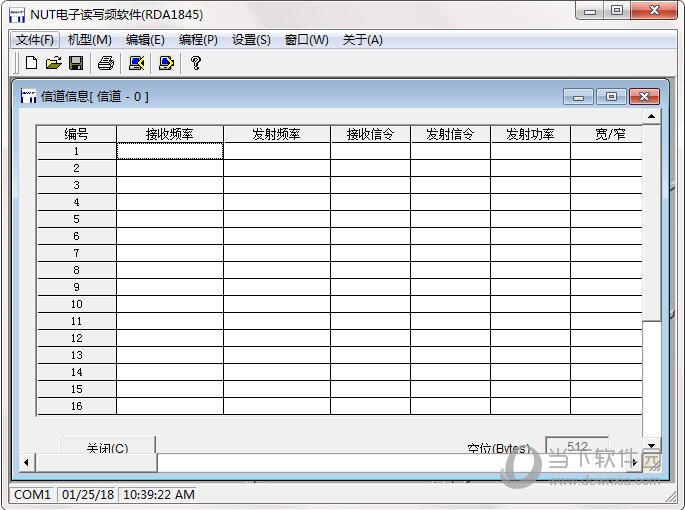Click the vertical scrollbar up arrow
Viewport: 685px width, 510px height.
(x=651, y=116)
